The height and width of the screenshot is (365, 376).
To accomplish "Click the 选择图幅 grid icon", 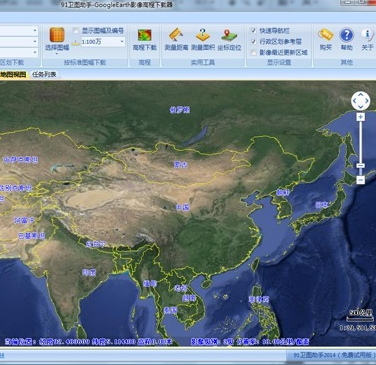I will coord(57,35).
